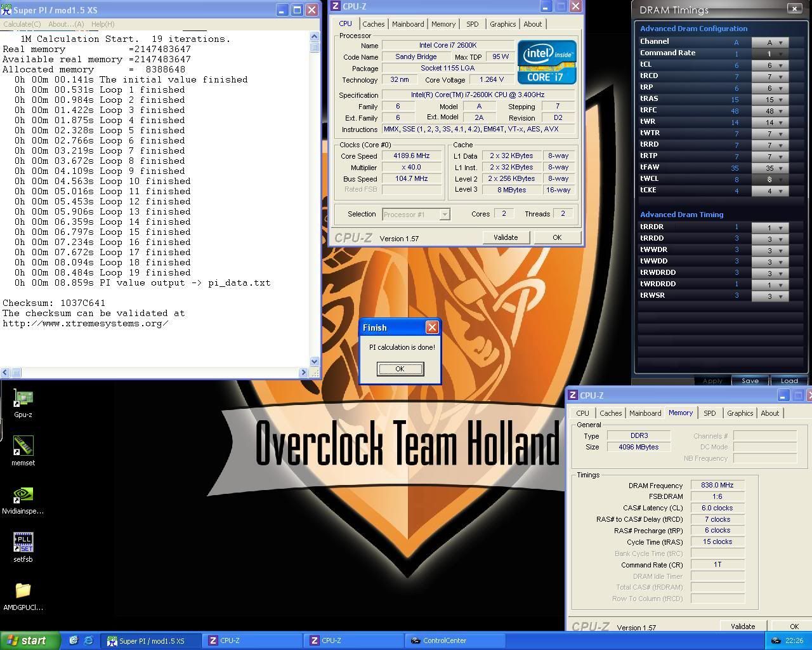The image size is (812, 650).
Task: Switch to the SPD tab in top CPU-Z window
Action: pos(473,24)
